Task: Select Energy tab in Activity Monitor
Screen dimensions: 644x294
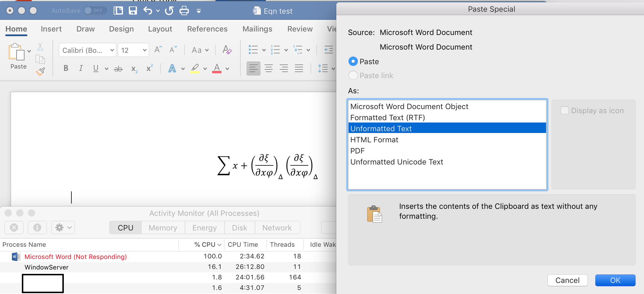Action: [x=205, y=228]
